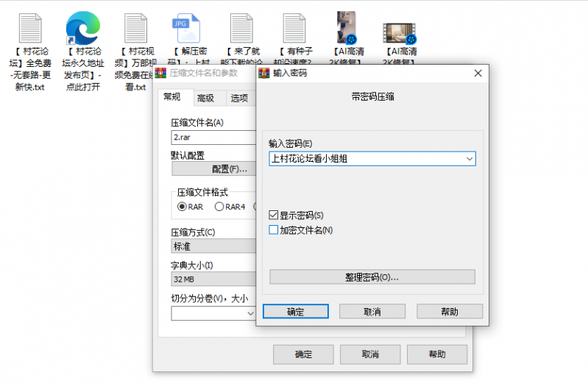The width and height of the screenshot is (588, 389).
Task: Open the Edge shortcut desktop icon
Action: (82, 29)
